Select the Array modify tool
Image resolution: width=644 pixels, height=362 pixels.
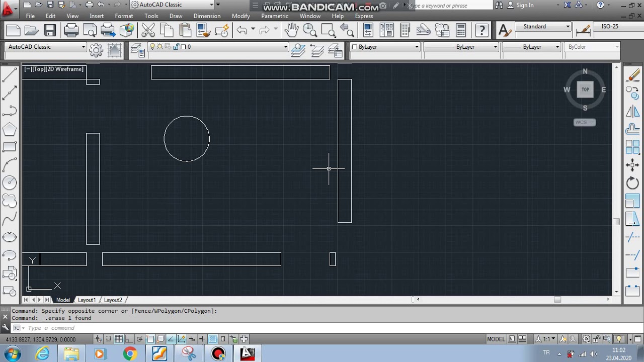click(632, 147)
